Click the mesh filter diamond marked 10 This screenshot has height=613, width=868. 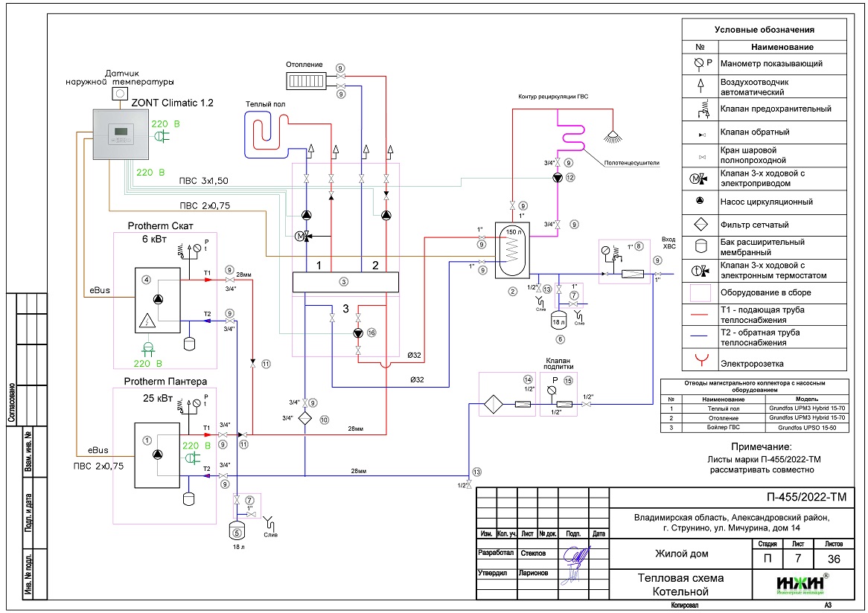coord(305,419)
